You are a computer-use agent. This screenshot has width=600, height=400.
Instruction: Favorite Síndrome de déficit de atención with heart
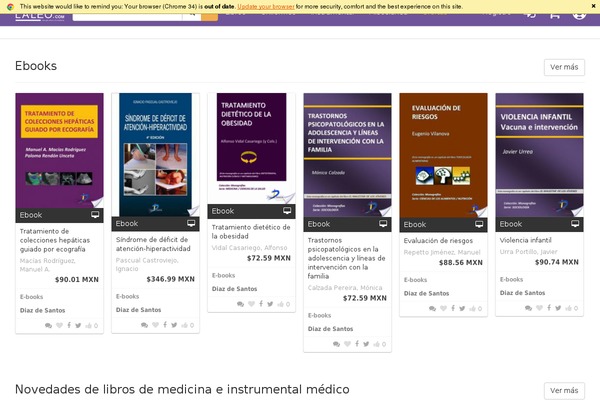pyautogui.click(x=155, y=325)
